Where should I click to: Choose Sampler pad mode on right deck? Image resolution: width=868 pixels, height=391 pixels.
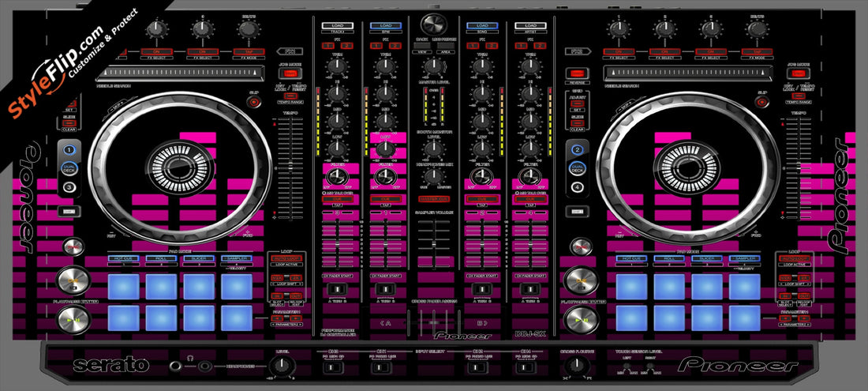745,258
